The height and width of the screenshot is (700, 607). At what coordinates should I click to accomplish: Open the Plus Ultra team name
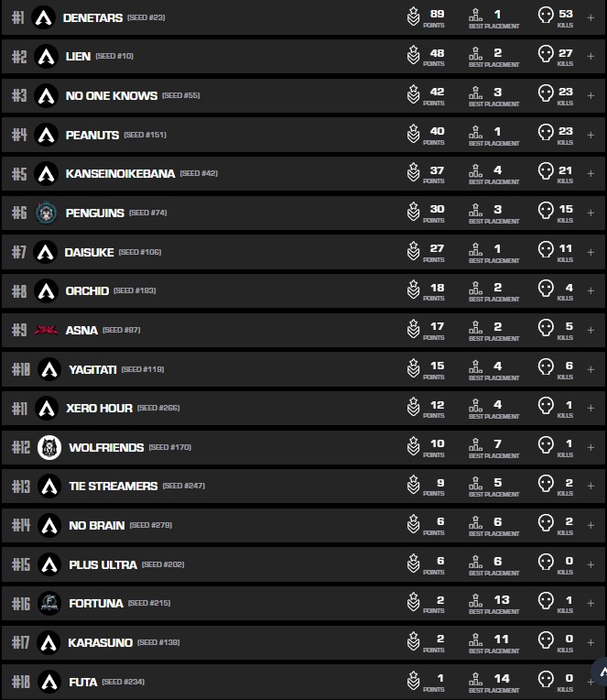[x=103, y=564]
